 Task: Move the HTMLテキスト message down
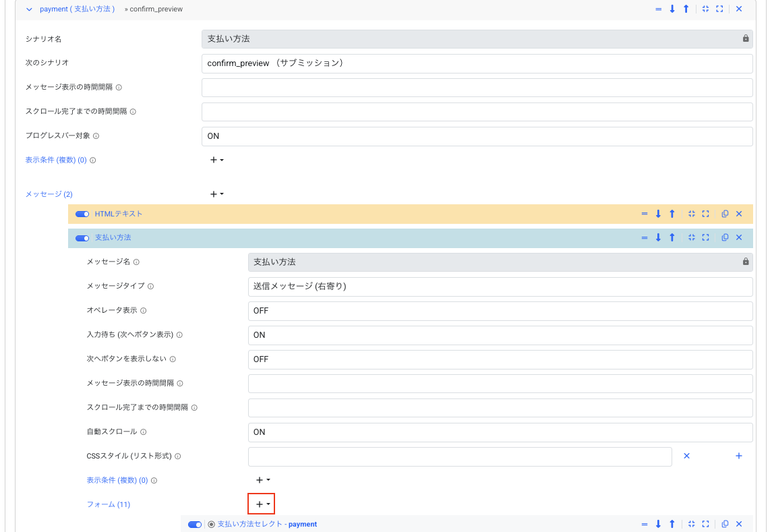tap(658, 214)
